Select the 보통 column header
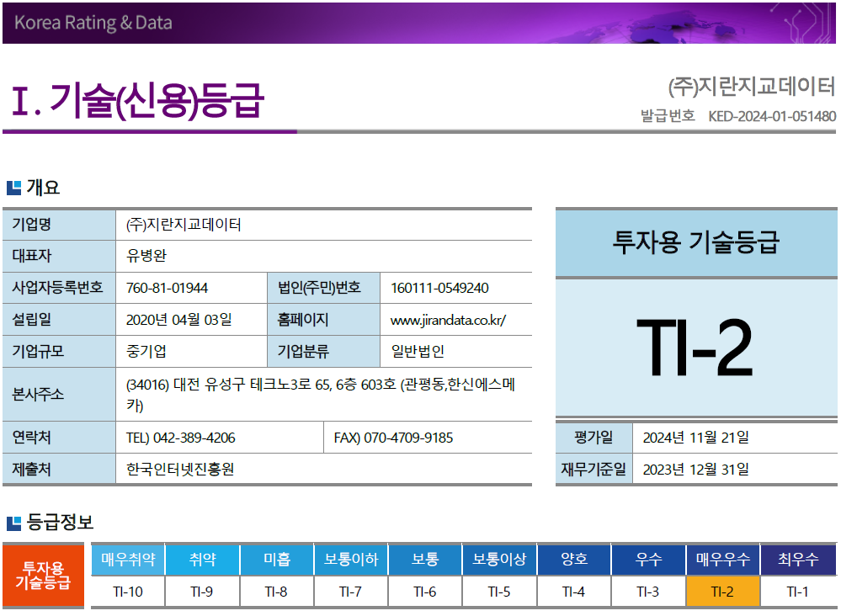The image size is (841, 616). (424, 559)
